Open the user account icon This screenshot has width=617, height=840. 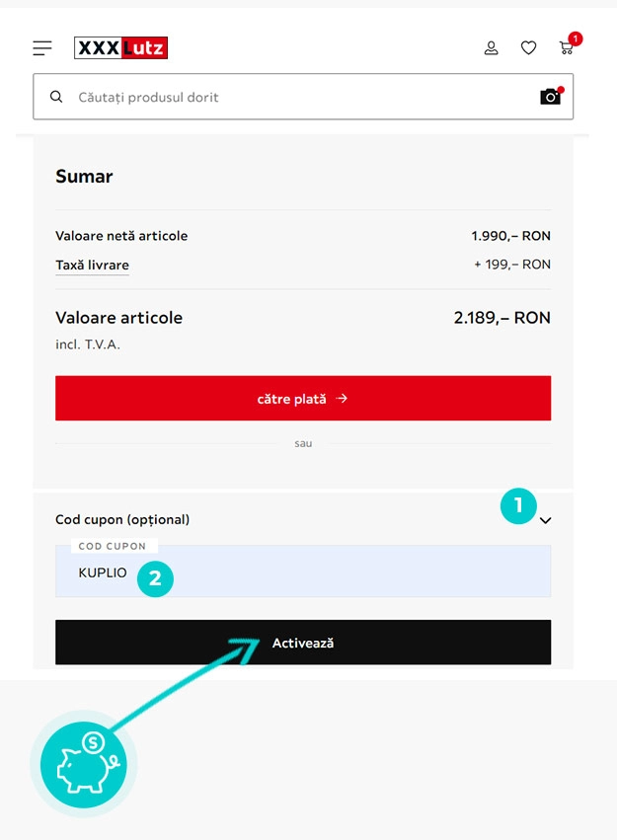[492, 48]
